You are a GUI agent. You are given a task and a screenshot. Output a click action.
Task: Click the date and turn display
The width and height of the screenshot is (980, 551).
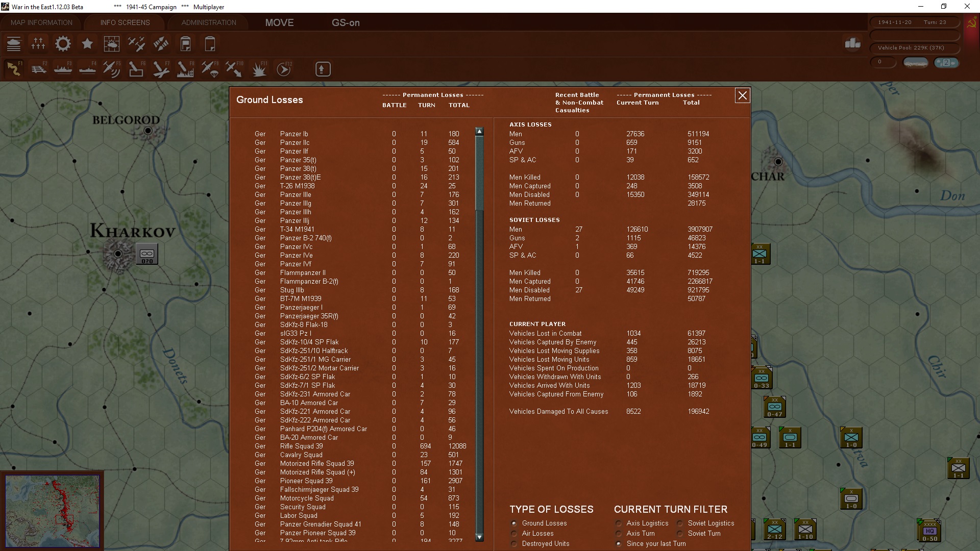point(914,22)
